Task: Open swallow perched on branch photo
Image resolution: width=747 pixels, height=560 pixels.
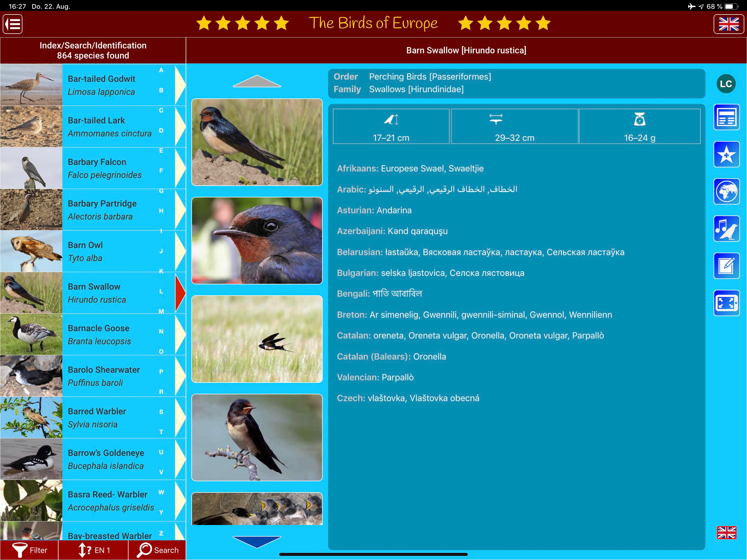Action: pos(257,437)
